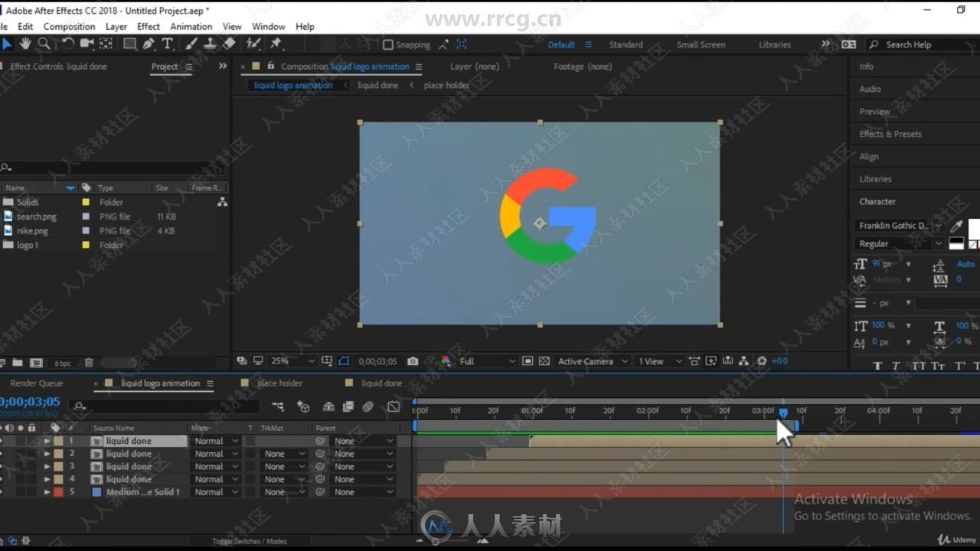Open blend Mode dropdown for layer 3
Screen dimensions: 980x551
[214, 466]
